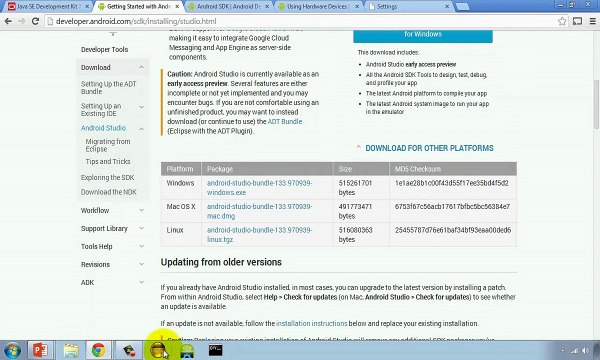Open Setting Up the ADT Bundle
The width and height of the screenshot is (600, 360).
click(x=108, y=88)
